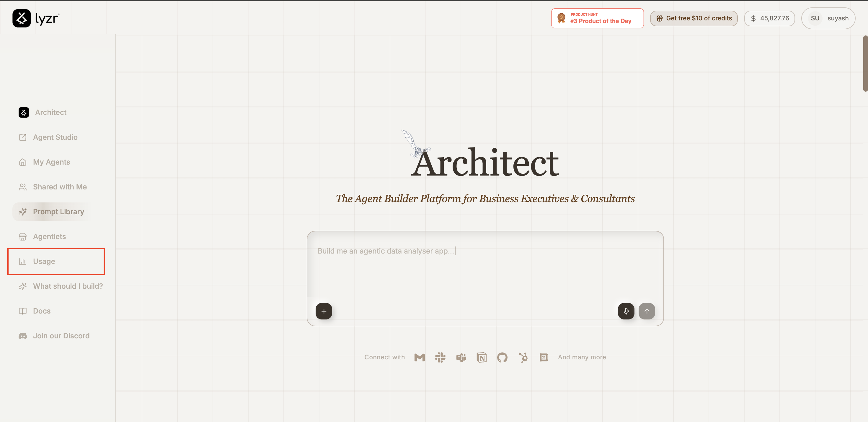The height and width of the screenshot is (422, 868).
Task: Open Agent Studio from the sidebar
Action: point(55,137)
